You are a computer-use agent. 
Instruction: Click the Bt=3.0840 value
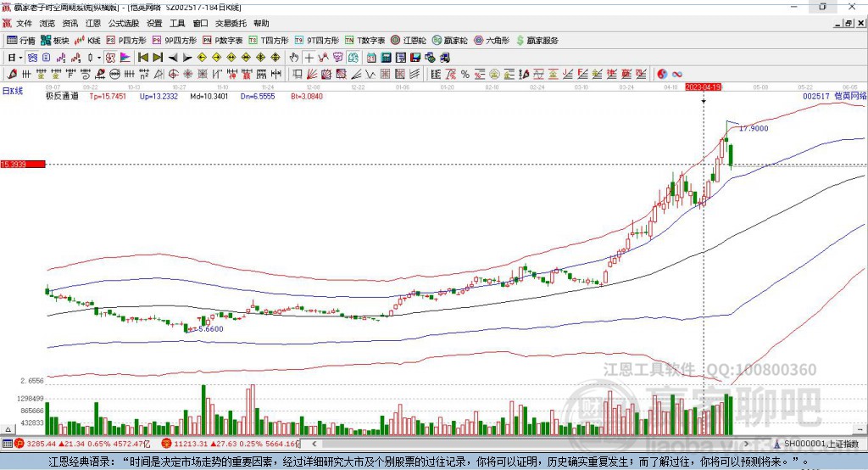click(307, 96)
